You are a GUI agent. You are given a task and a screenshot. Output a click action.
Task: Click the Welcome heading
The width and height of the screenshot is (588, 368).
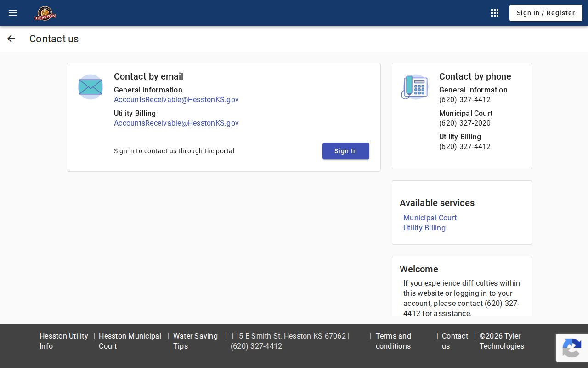419,269
